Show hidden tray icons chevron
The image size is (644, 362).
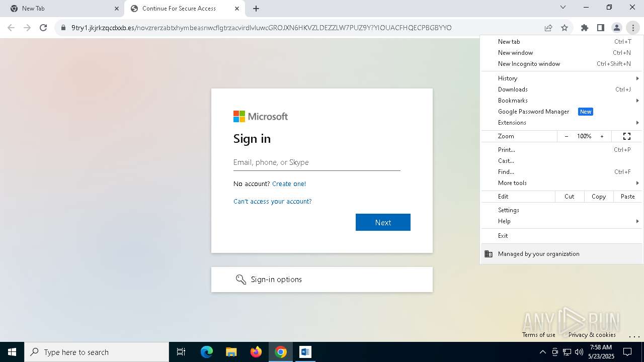click(x=542, y=352)
